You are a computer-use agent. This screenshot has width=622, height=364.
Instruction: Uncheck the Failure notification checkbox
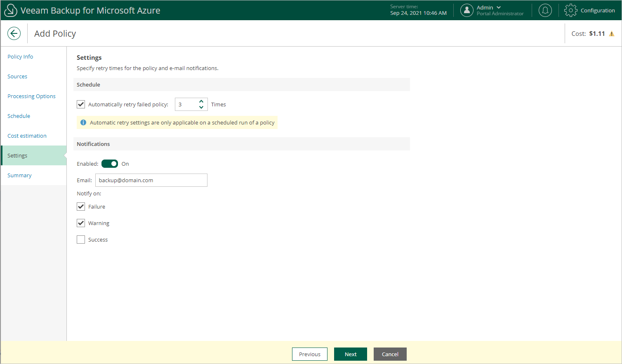coord(81,207)
